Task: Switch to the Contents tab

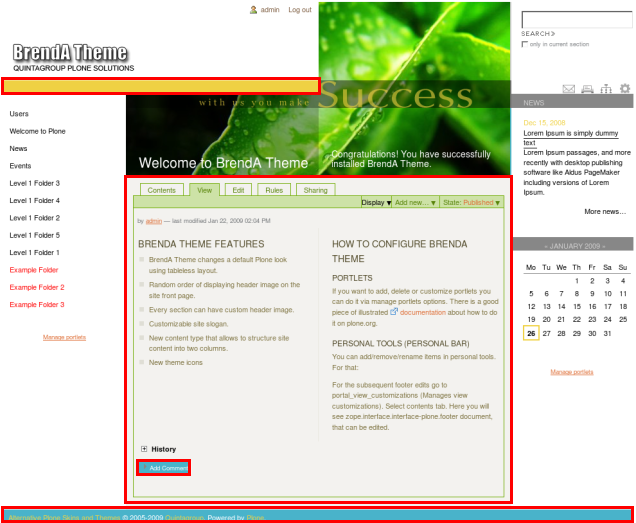Action: coord(161,190)
